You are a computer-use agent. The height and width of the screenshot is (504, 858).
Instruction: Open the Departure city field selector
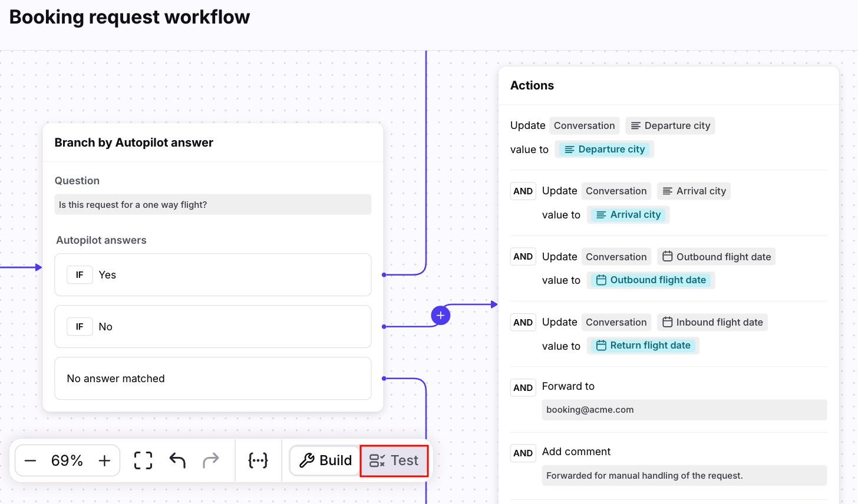point(670,125)
